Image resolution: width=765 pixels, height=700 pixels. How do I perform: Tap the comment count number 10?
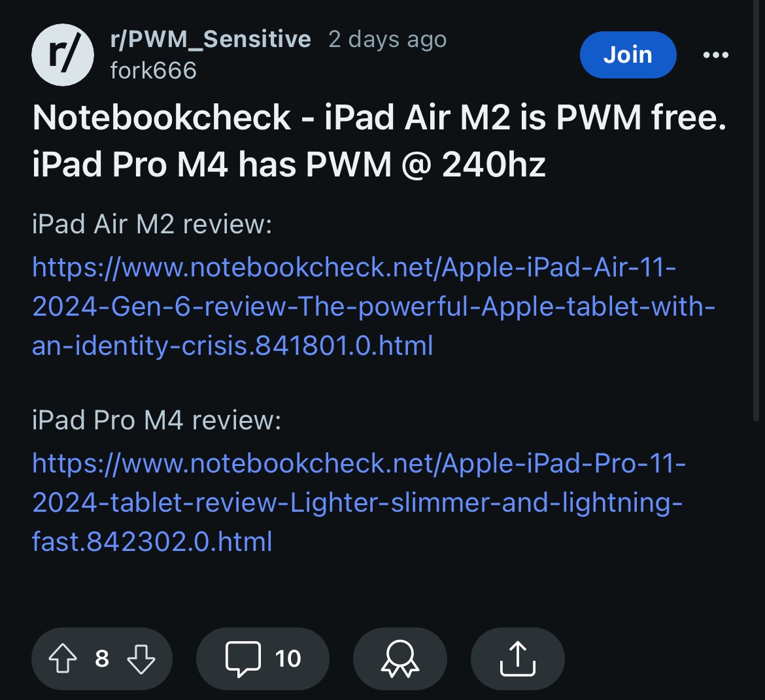(x=288, y=658)
